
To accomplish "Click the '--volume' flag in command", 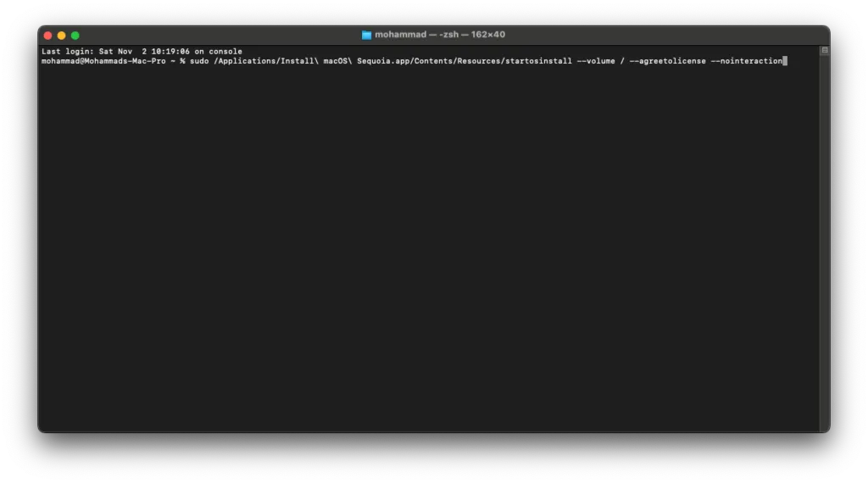I will [x=596, y=61].
